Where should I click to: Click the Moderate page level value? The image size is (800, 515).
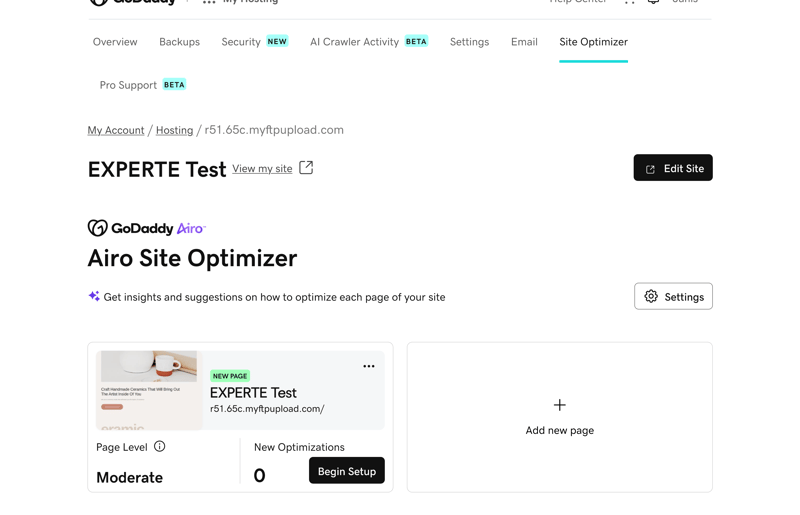(130, 478)
